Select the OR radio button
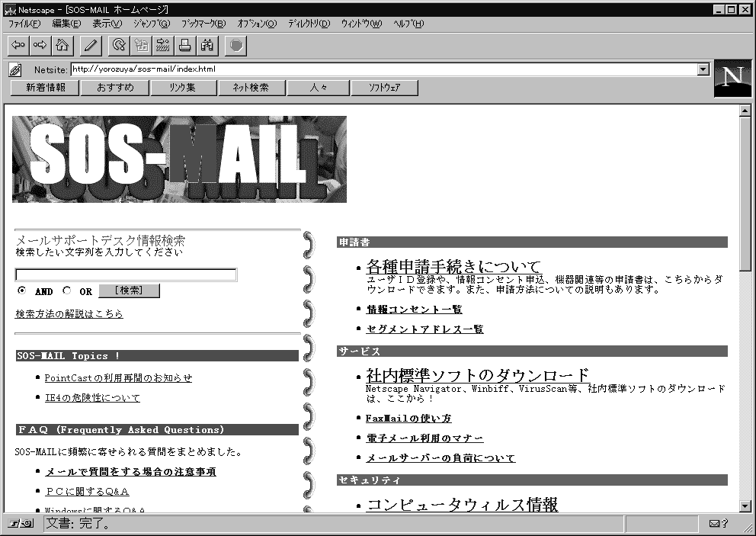The width and height of the screenshot is (756, 536). pyautogui.click(x=67, y=290)
